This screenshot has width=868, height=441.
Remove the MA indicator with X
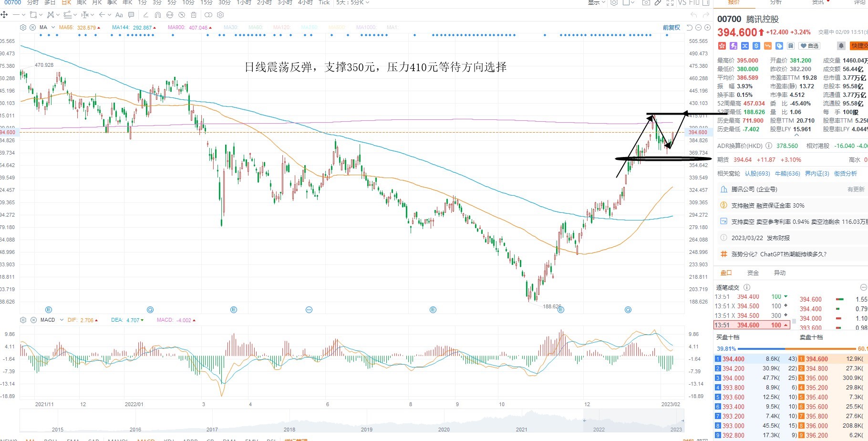tap(32, 28)
